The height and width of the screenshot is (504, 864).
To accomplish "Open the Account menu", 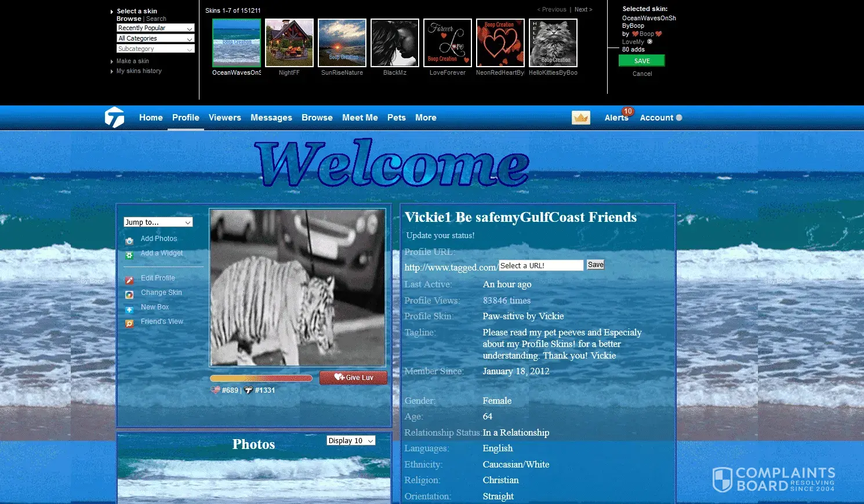I will 656,118.
